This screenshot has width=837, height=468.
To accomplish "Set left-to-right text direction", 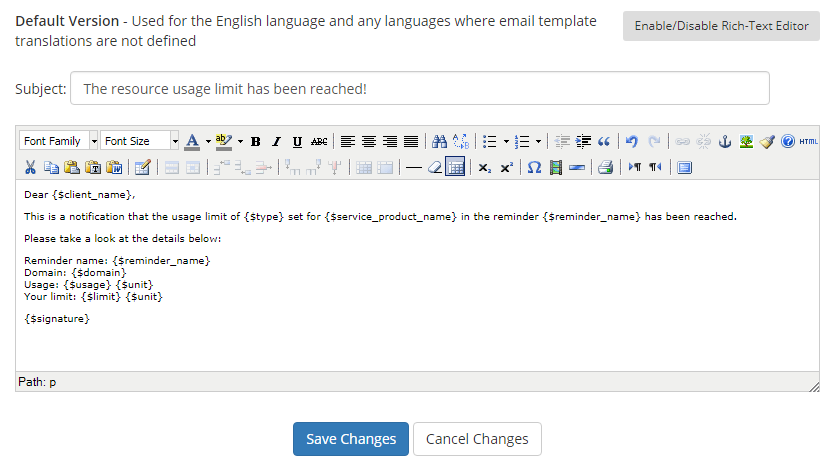I will point(634,168).
